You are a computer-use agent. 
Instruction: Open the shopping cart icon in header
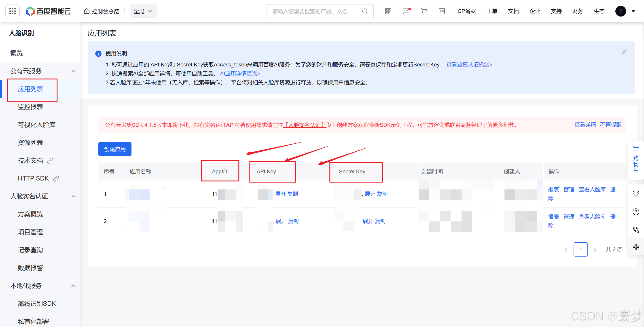pos(424,11)
